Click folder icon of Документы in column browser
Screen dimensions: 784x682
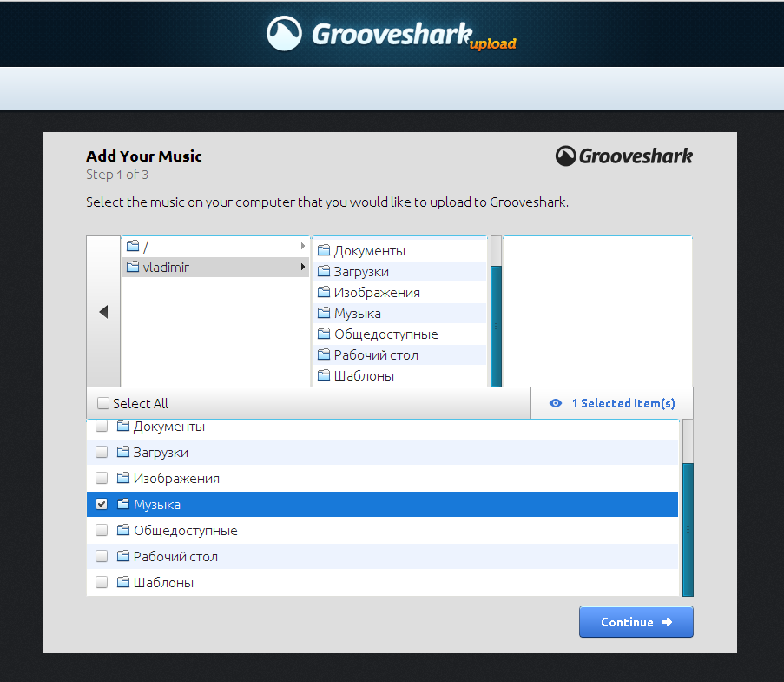point(324,250)
